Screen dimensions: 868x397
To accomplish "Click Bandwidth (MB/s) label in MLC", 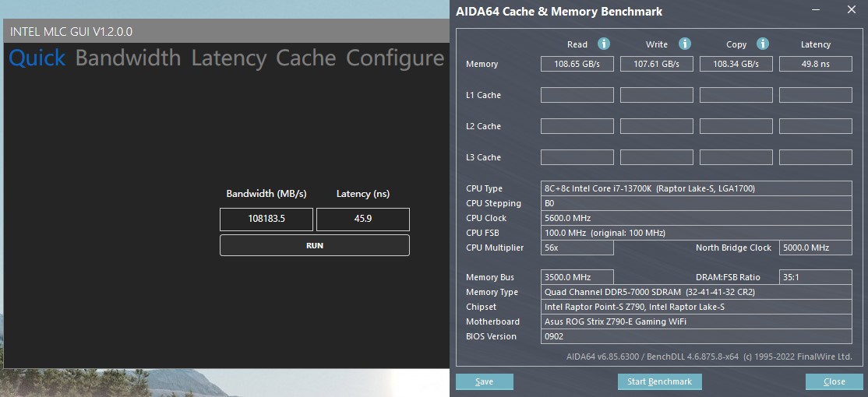I will pos(266,194).
